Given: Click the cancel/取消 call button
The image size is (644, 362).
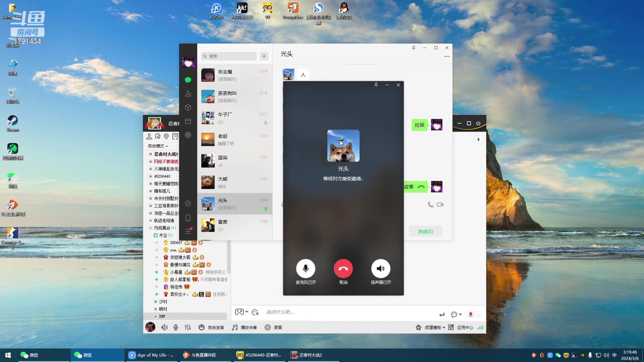Looking at the screenshot, I should (x=343, y=268).
